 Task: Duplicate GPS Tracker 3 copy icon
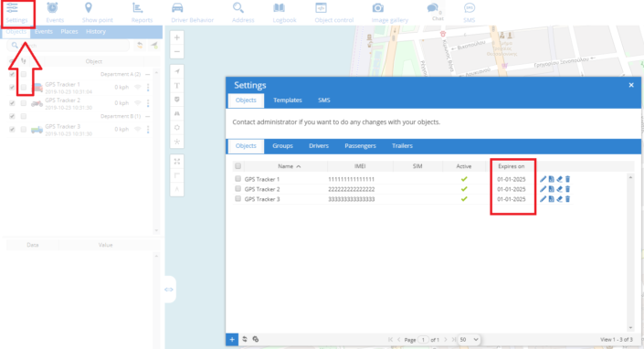coord(551,199)
